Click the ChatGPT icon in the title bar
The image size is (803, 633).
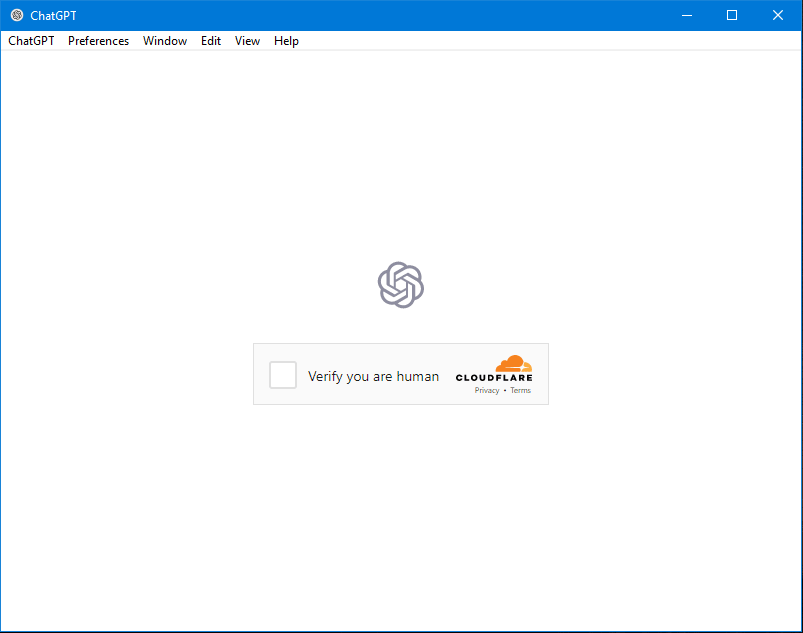[17, 15]
